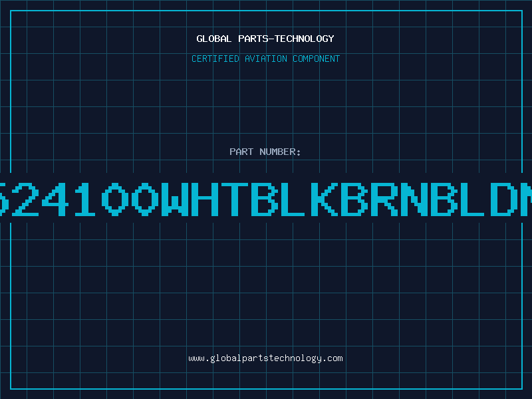The image size is (532, 399).
Task: Select the CERTIFIED AVIATION COMPONENT subtitle
Action: click(x=265, y=59)
